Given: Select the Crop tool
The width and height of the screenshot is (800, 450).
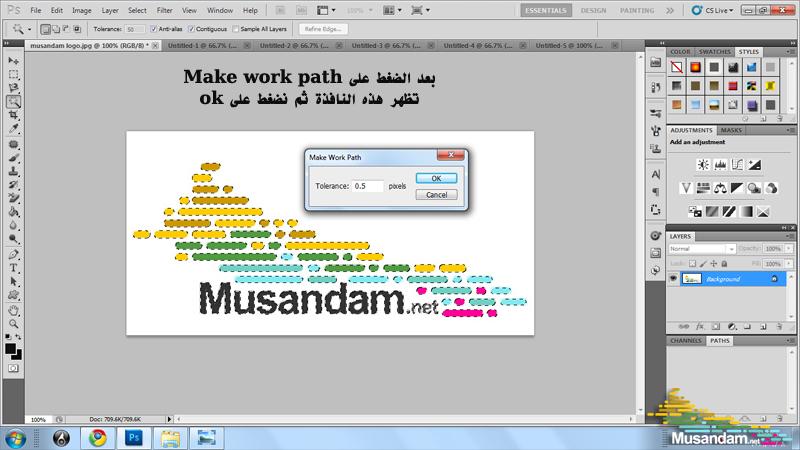Looking at the screenshot, I should point(13,115).
